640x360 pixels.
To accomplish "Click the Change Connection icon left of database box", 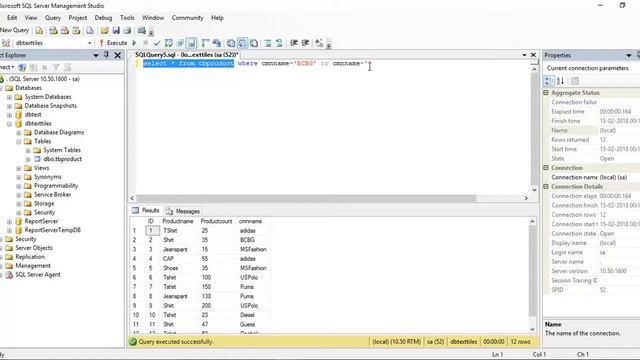I will tap(6, 43).
